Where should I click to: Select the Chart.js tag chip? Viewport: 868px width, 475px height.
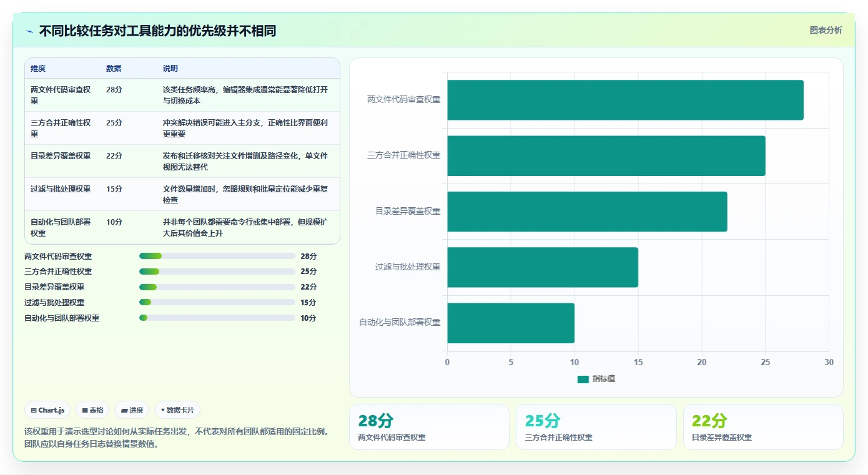pyautogui.click(x=48, y=410)
